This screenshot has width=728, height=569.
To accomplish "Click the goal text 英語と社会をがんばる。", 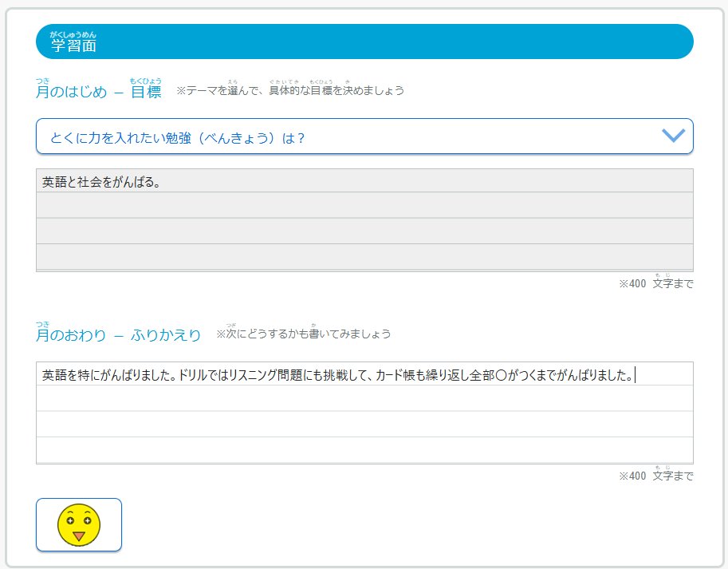I will pos(102,183).
